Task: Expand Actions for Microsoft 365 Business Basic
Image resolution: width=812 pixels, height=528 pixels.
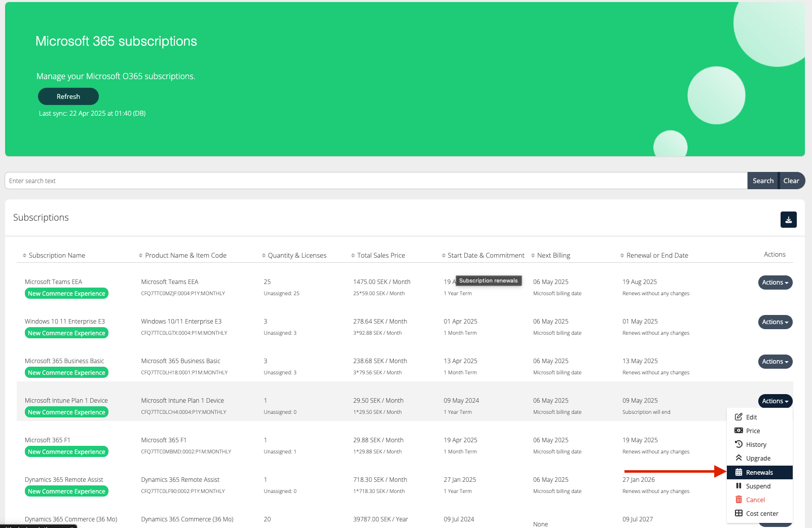Action: 775,362
